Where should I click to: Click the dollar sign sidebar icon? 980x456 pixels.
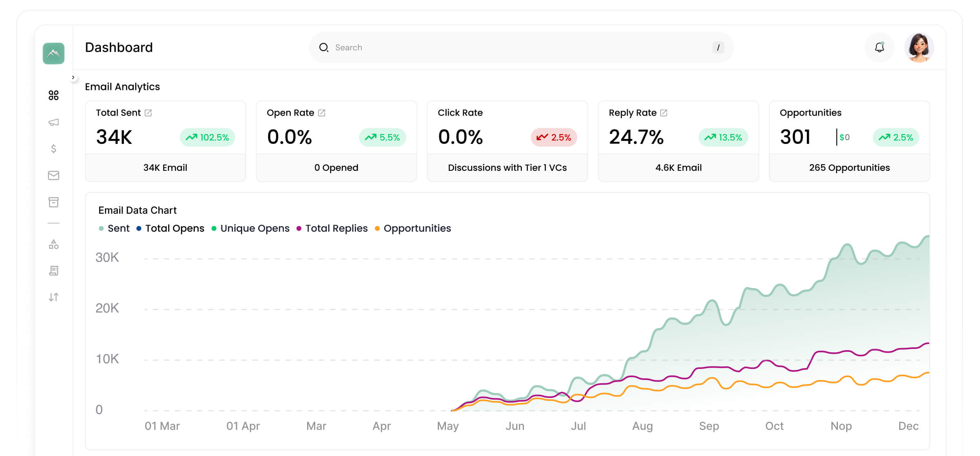click(x=53, y=149)
